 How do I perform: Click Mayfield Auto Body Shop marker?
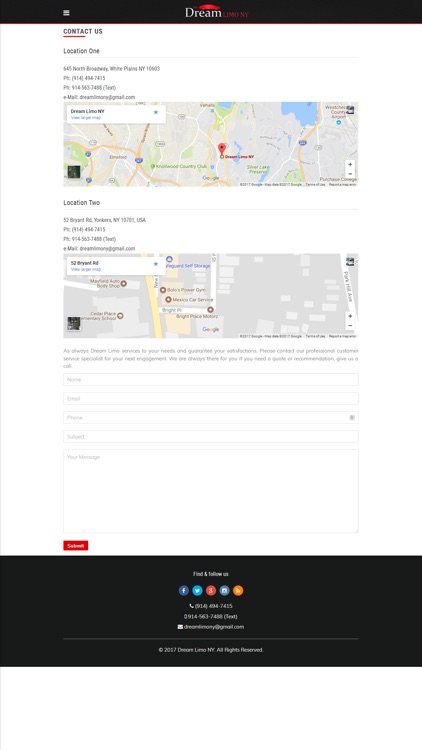click(x=123, y=284)
